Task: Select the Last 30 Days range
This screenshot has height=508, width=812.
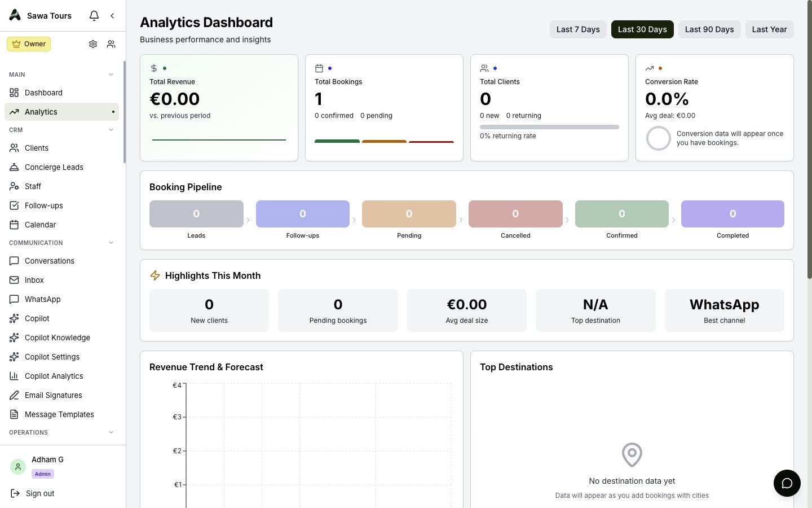Action: click(x=642, y=29)
